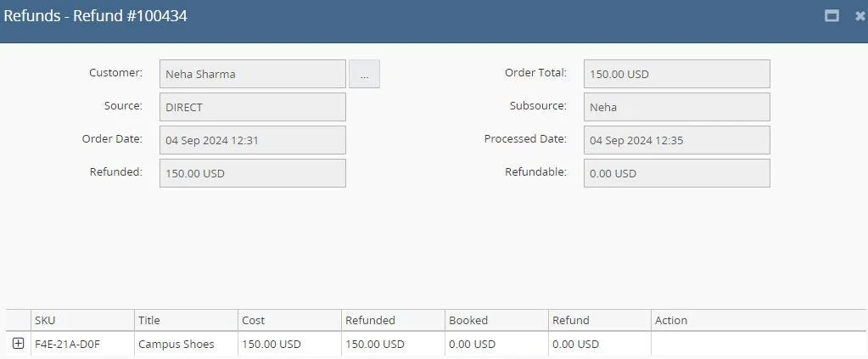This screenshot has width=868, height=359.
Task: Close the Refund #100434 dialog
Action: pyautogui.click(x=860, y=16)
